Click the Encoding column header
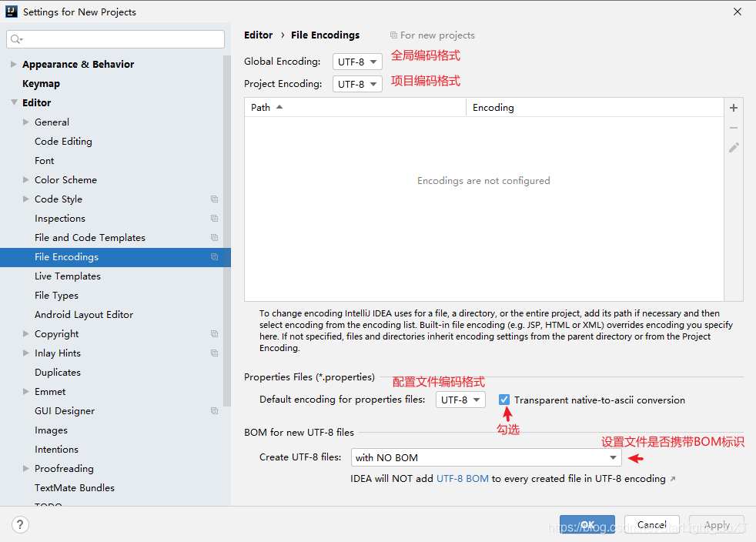The width and height of the screenshot is (756, 542). coord(595,107)
